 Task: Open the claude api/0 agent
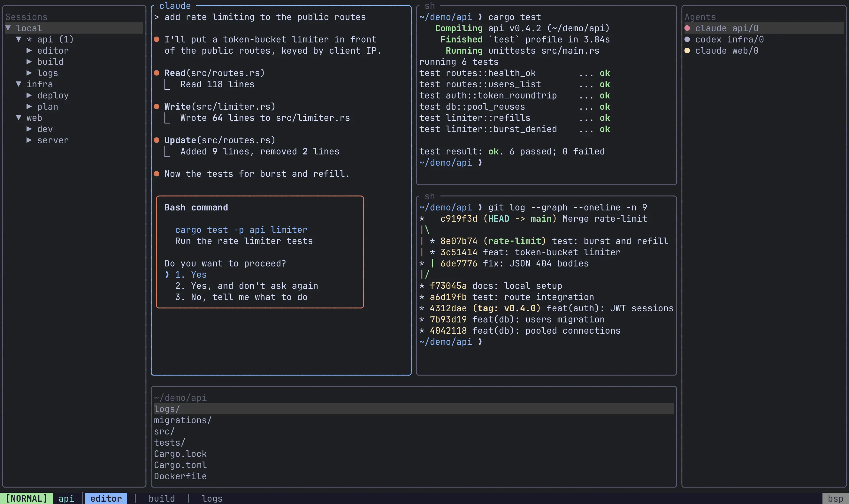[764, 28]
